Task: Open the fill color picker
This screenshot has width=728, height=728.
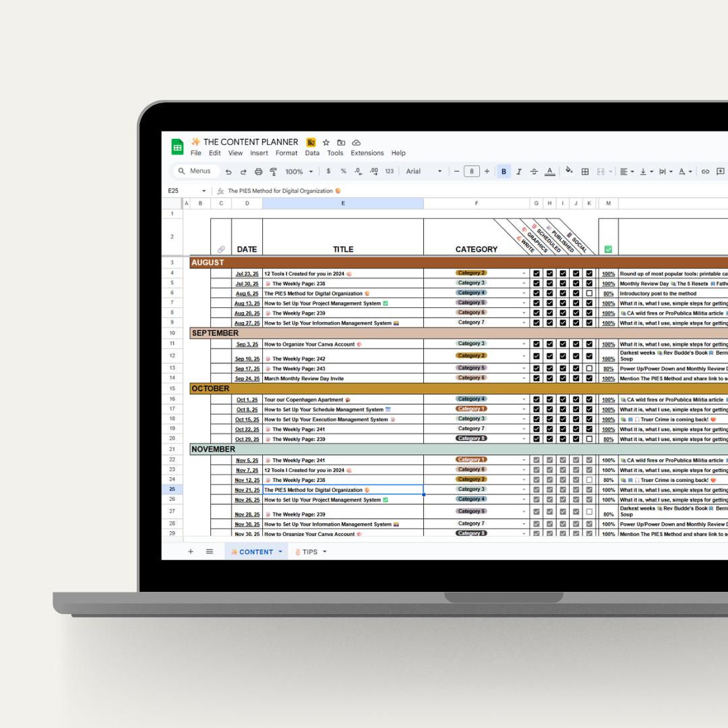Action: (x=569, y=171)
